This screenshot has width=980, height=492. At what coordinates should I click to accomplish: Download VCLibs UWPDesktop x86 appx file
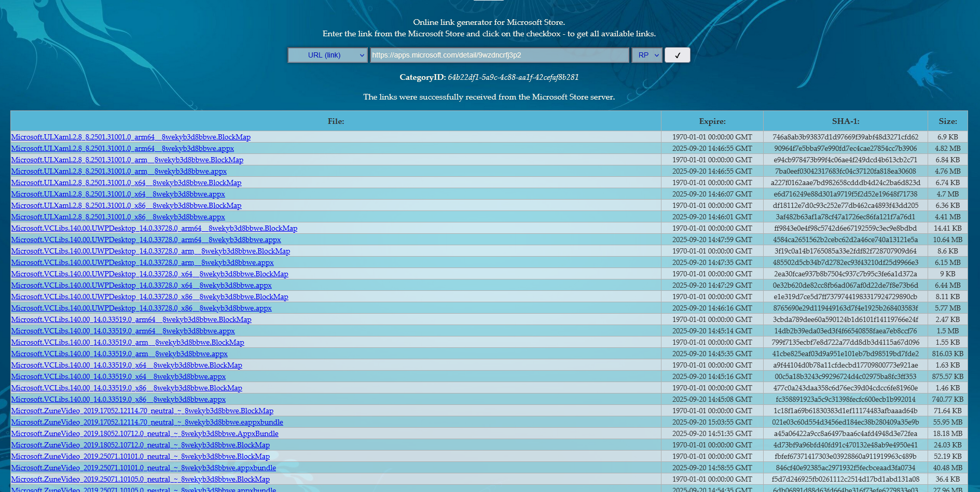[x=142, y=308]
